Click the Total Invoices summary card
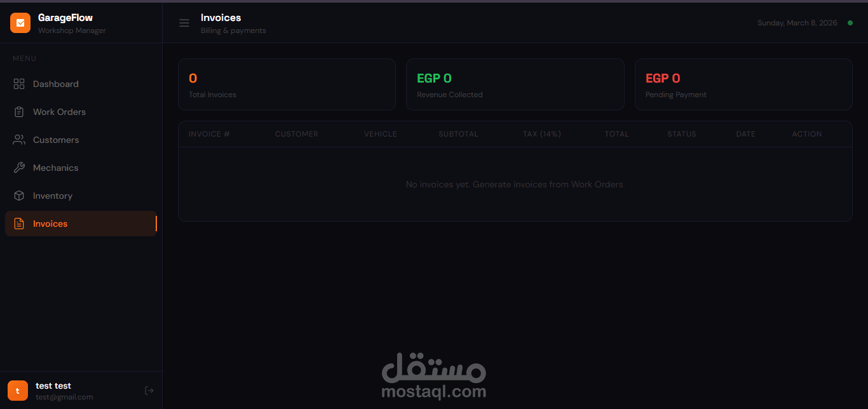This screenshot has width=868, height=409. 287,84
